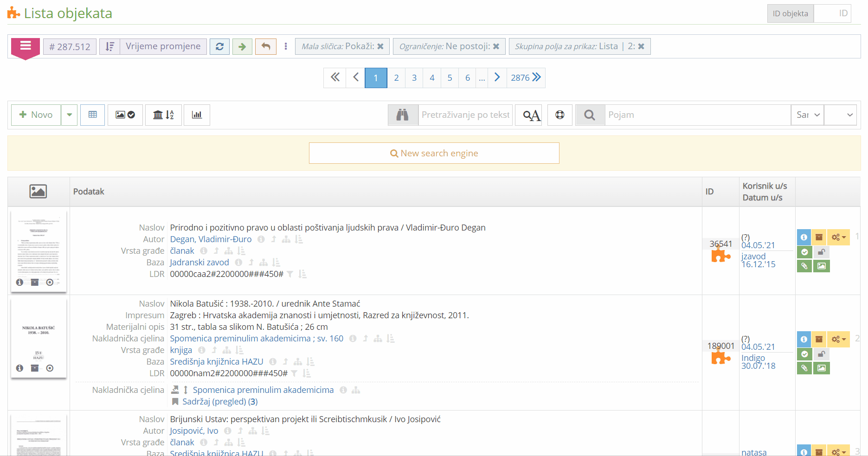Toggle the unlock padlock on record 36541

pyautogui.click(x=821, y=252)
